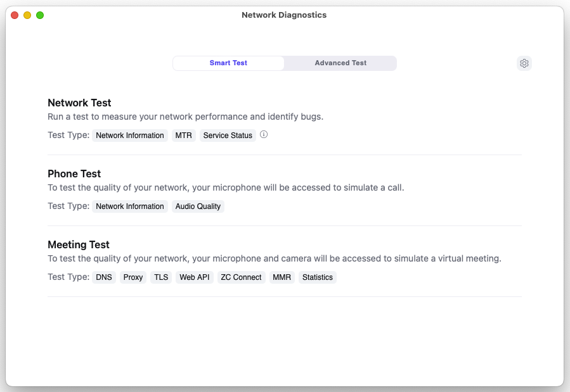Click the Network Test section heading

pos(79,103)
